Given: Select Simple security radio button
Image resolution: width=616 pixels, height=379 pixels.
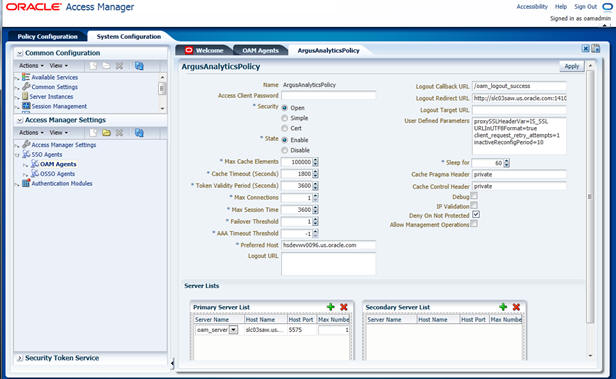Looking at the screenshot, I should [x=284, y=118].
